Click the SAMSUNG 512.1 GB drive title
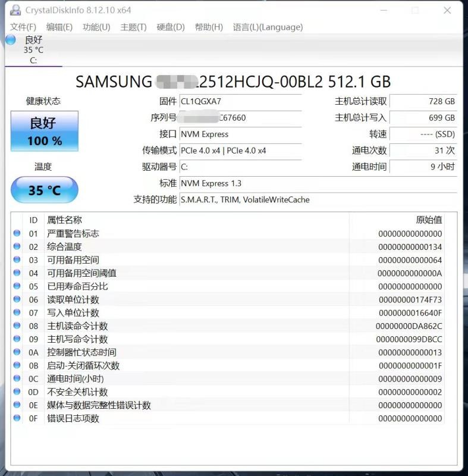Screen dimensions: 468x476 coord(233,82)
